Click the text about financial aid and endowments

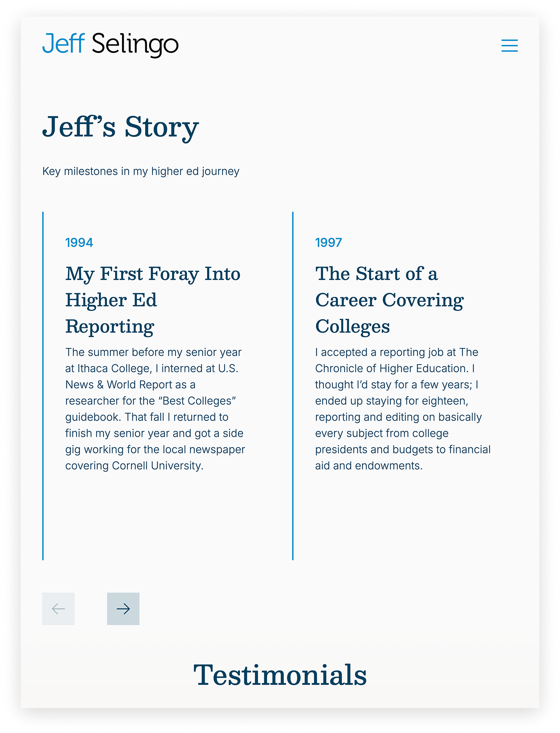[x=403, y=458]
